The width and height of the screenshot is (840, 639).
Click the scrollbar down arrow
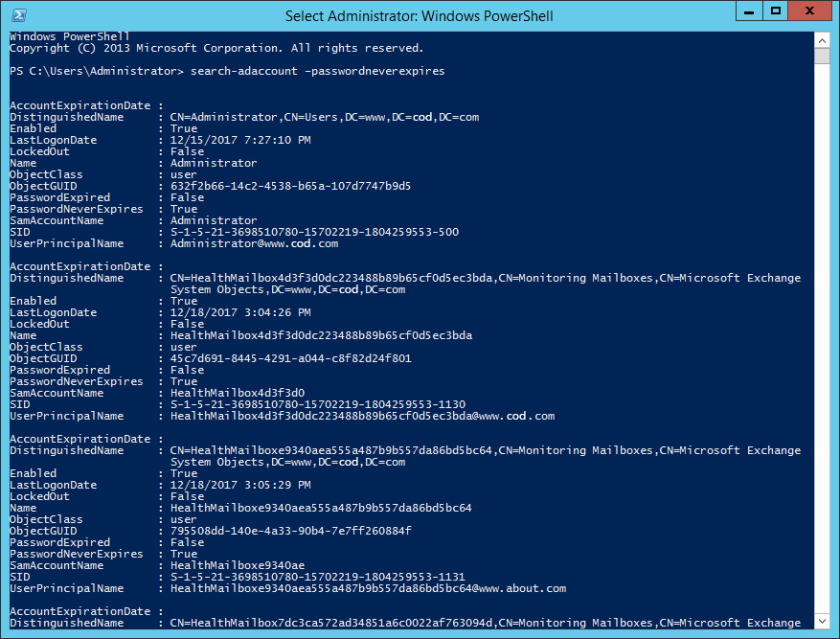coord(822,622)
